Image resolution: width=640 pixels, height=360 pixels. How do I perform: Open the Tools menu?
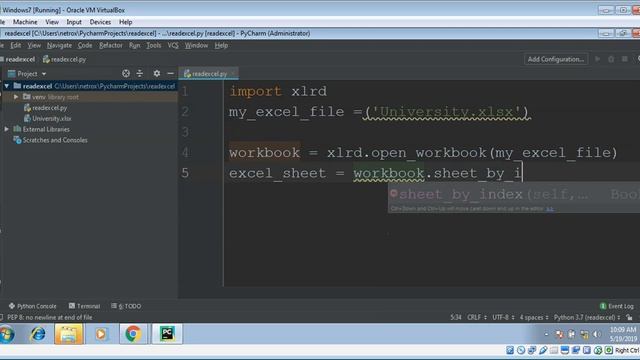[153, 45]
